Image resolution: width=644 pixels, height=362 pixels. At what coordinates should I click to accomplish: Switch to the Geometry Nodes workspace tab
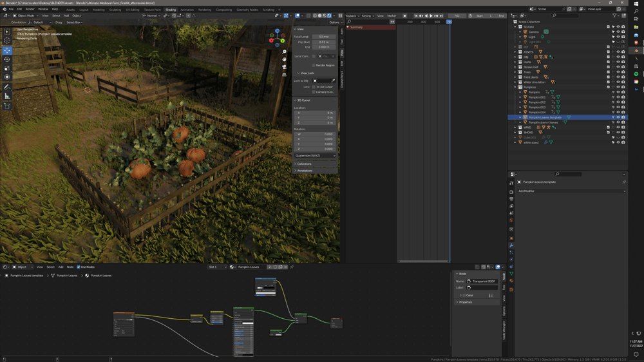247,10
